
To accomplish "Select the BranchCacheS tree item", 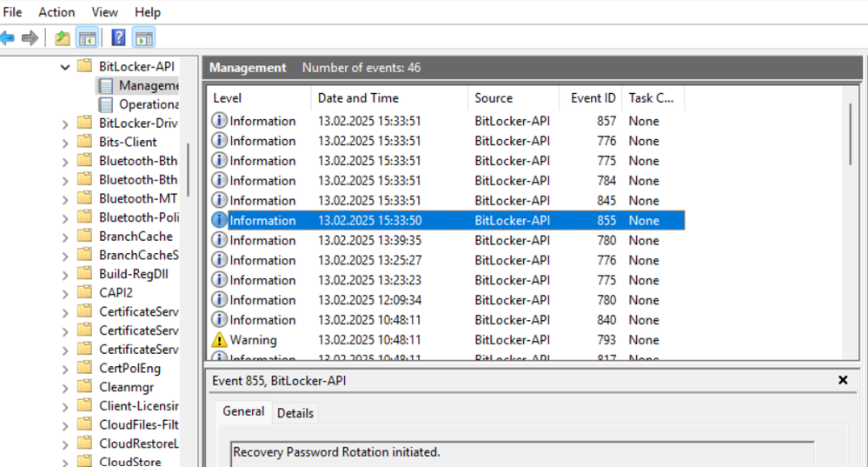I will [138, 256].
